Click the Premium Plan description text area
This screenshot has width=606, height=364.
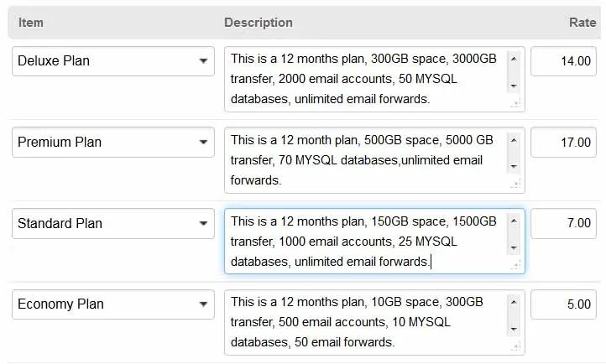click(367, 160)
